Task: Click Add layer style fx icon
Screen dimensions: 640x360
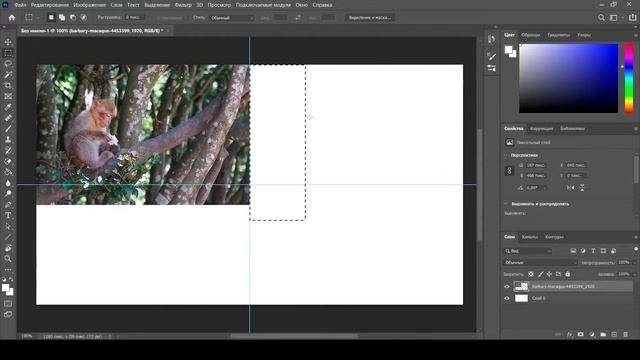Action: pyautogui.click(x=569, y=334)
